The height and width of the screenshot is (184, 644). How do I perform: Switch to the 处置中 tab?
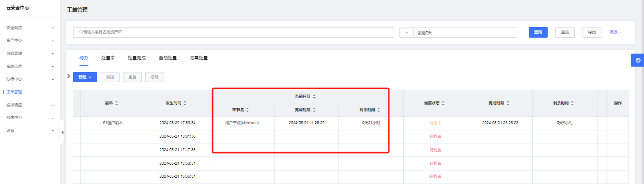(108, 58)
